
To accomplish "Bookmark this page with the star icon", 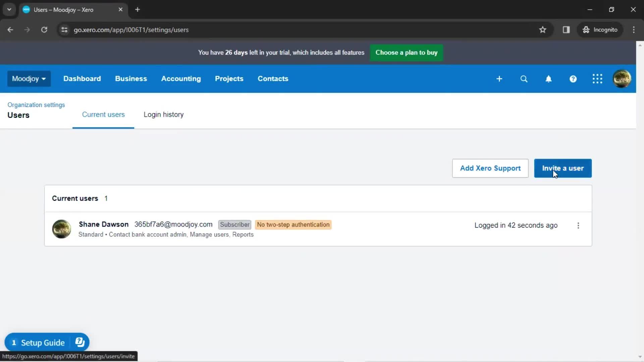I will tap(543, 30).
